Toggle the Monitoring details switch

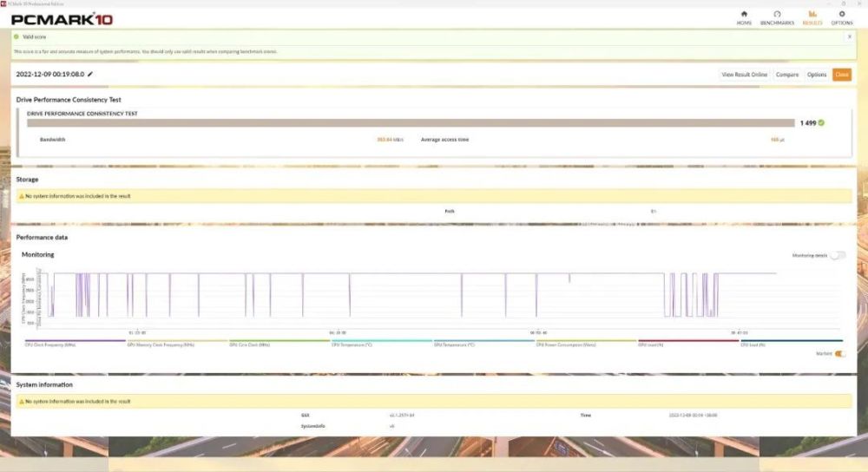coord(838,256)
